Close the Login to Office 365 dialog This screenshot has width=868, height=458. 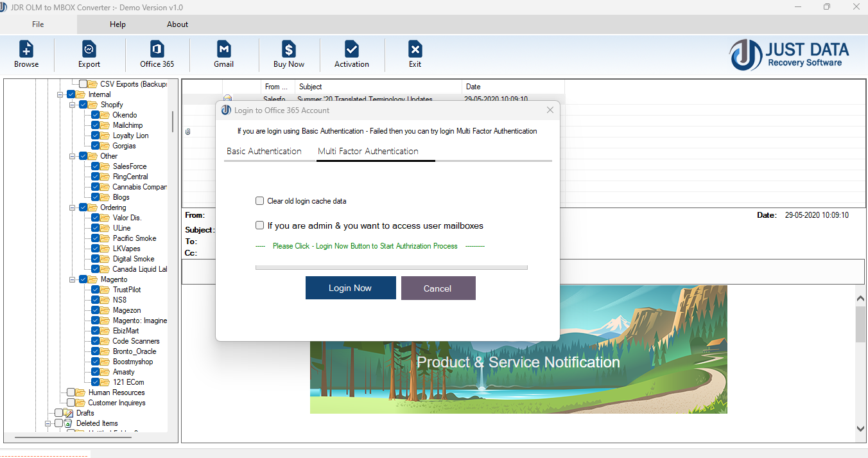(x=550, y=110)
